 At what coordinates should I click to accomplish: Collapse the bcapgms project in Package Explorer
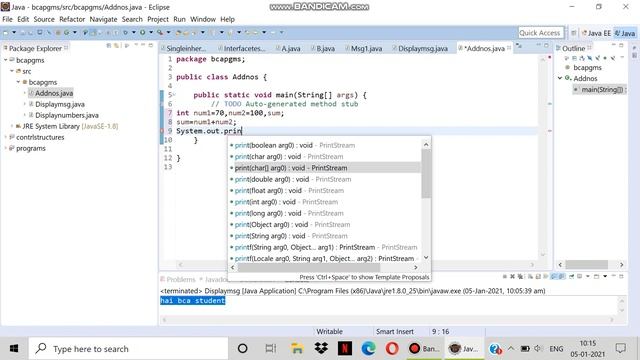(6, 60)
